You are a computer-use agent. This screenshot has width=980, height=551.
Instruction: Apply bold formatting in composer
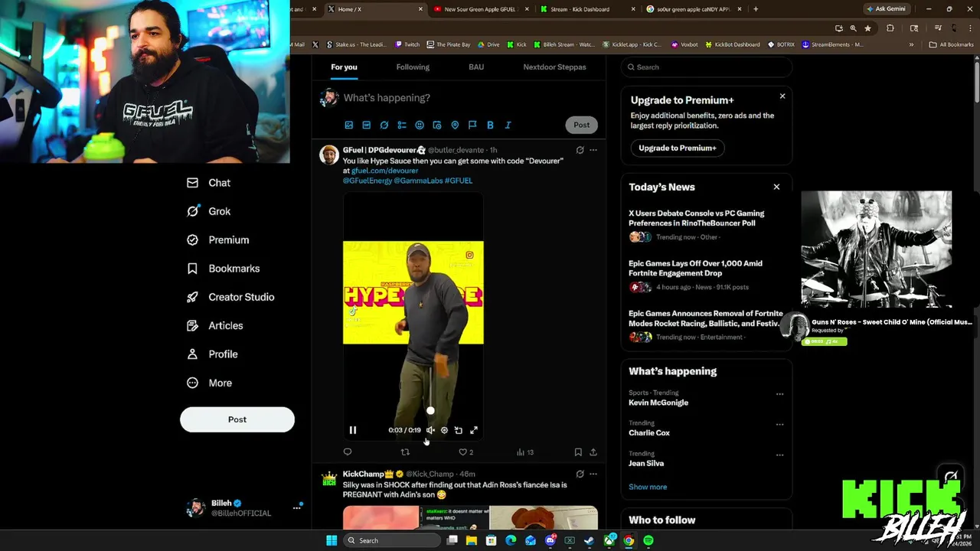[x=490, y=125]
